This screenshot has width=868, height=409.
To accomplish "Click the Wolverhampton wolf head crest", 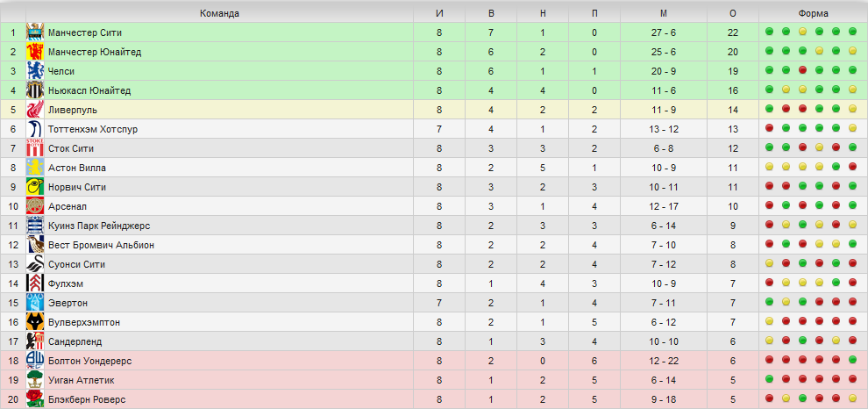I will point(35,322).
